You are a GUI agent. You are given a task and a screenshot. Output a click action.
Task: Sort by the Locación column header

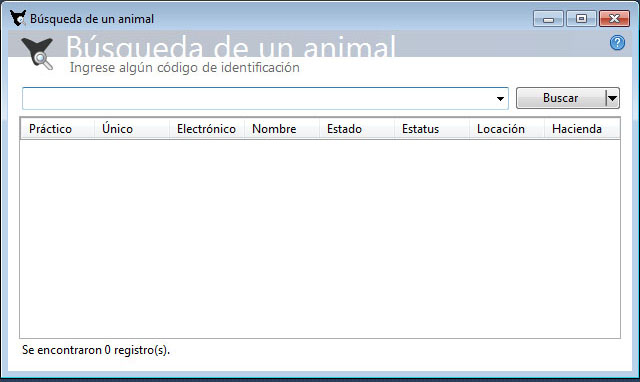click(507, 129)
